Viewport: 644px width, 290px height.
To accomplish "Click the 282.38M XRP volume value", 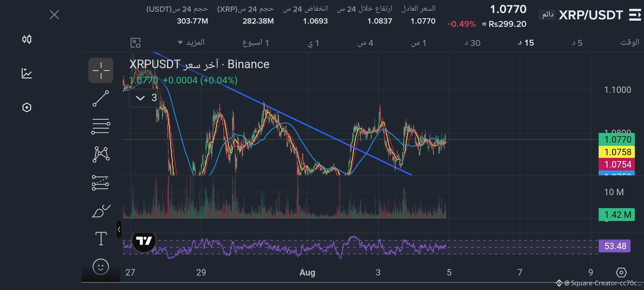I will click(258, 21).
